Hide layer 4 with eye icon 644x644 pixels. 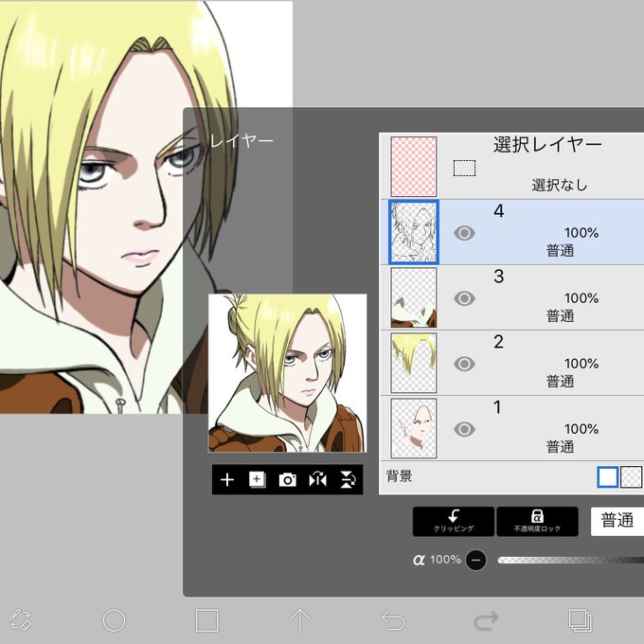pos(464,233)
